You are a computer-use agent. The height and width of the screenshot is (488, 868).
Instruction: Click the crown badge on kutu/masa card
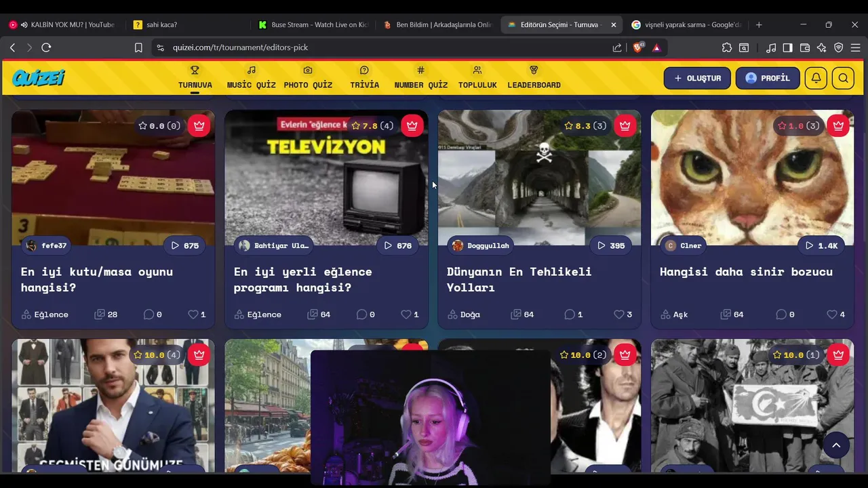pyautogui.click(x=199, y=125)
